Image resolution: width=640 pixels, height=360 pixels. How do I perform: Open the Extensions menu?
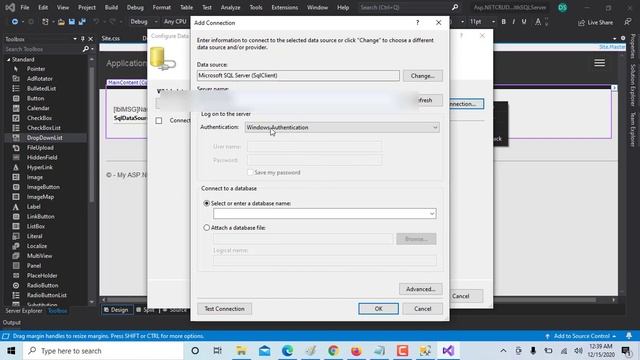pos(284,7)
